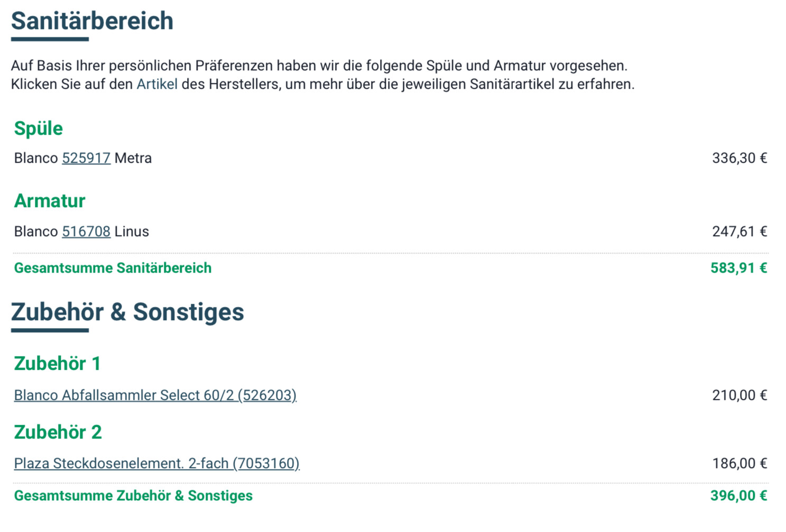Click Gesamtsumme Sanitärbereich label
The width and height of the screenshot is (786, 532).
pos(113,268)
